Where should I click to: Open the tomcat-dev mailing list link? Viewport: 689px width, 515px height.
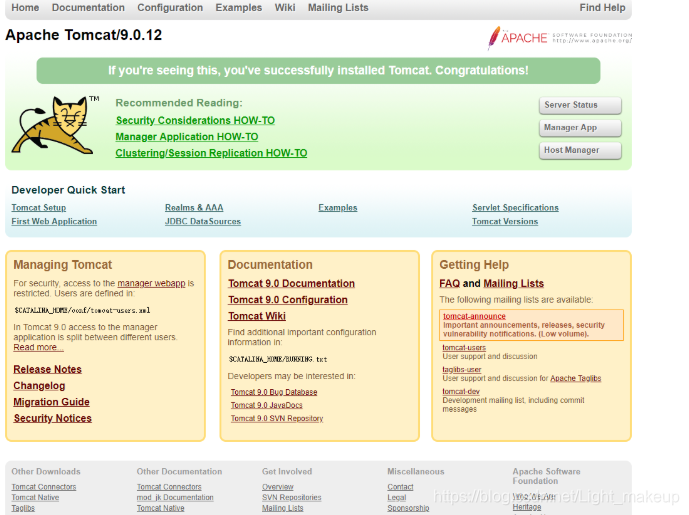[461, 392]
